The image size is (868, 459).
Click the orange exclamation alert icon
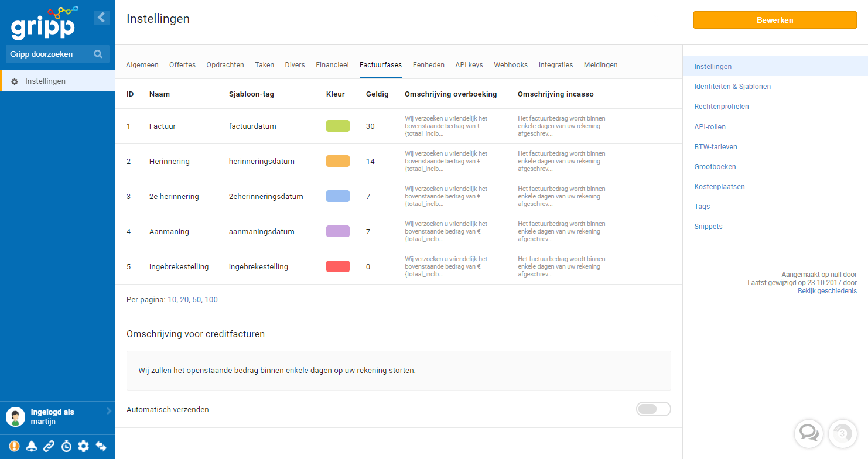click(x=14, y=446)
